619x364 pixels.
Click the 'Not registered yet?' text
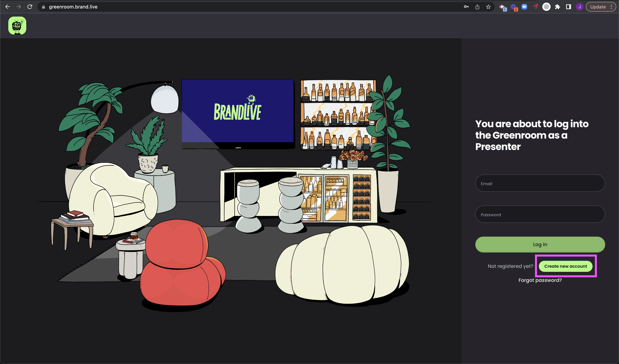tap(510, 266)
